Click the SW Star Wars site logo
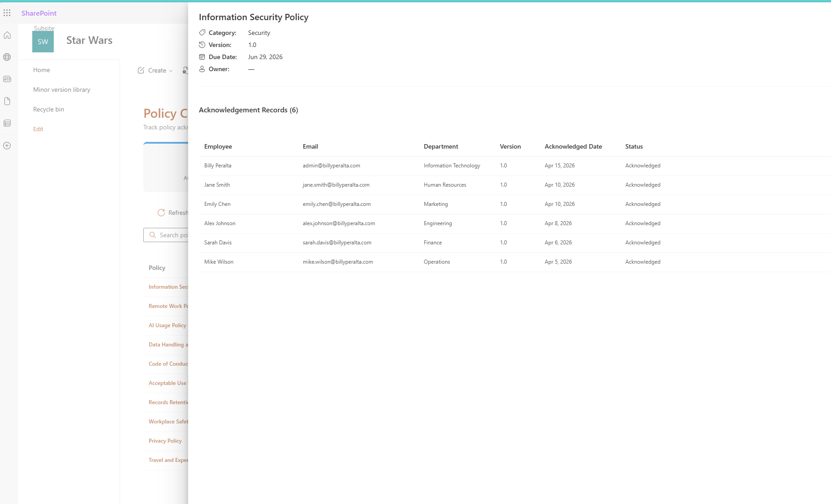Screen dimensions: 831x504 click(x=43, y=41)
